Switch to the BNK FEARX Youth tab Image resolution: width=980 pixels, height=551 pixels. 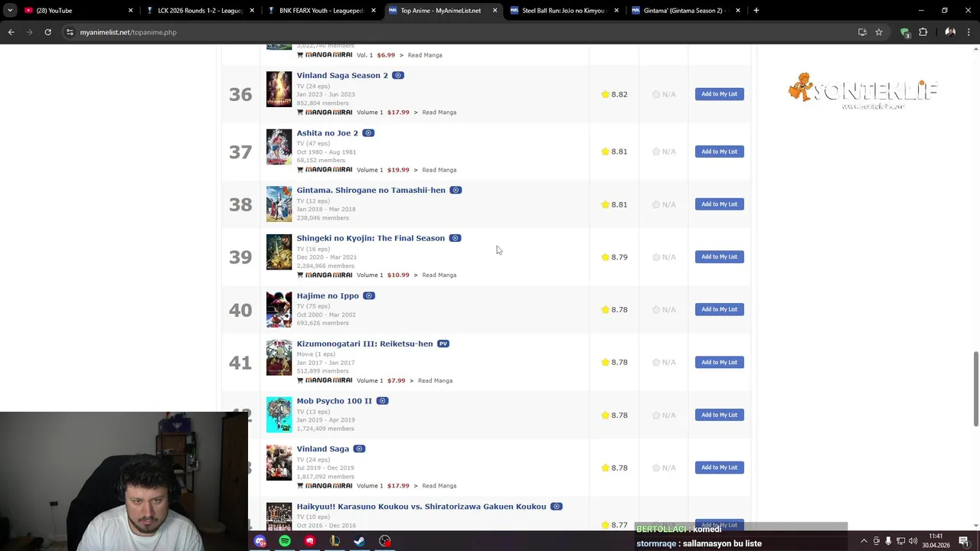tap(322, 11)
